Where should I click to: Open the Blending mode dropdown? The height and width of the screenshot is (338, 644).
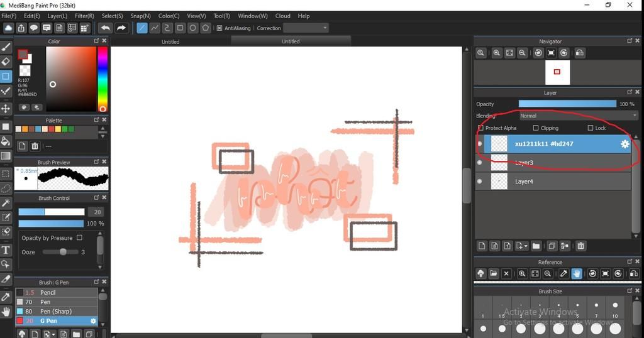(x=579, y=116)
